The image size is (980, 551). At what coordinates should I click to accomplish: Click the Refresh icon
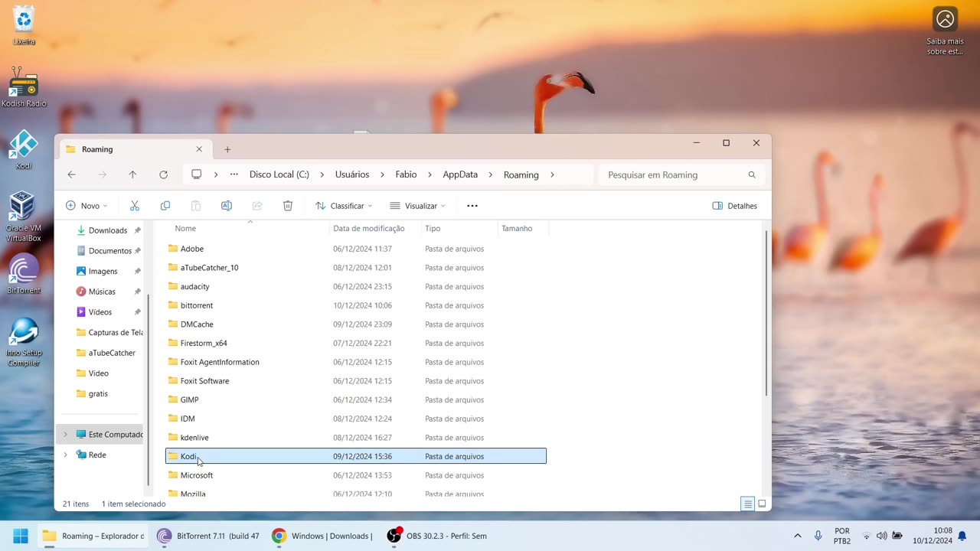tap(163, 174)
